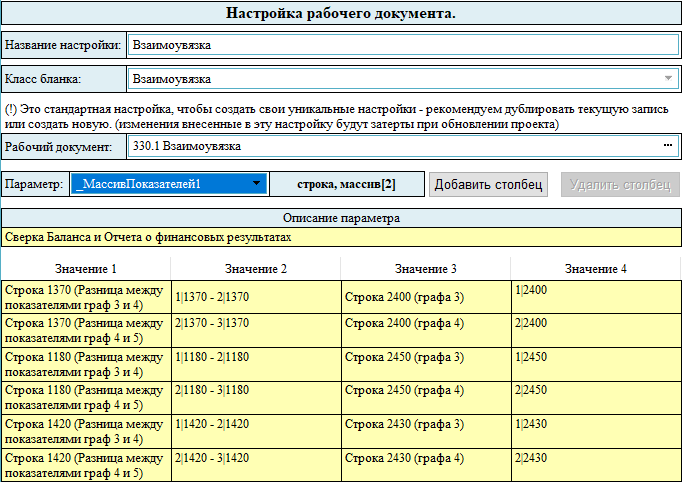Select the Значение 2 column header

pyautogui.click(x=256, y=269)
